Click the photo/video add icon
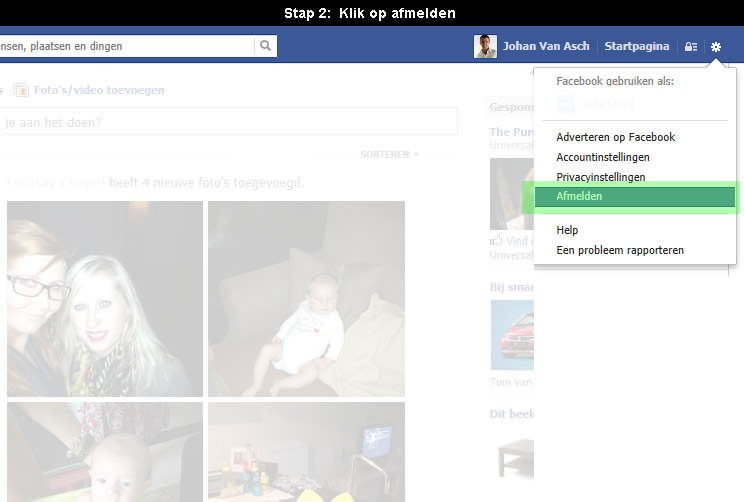The height and width of the screenshot is (502, 744). click(21, 90)
